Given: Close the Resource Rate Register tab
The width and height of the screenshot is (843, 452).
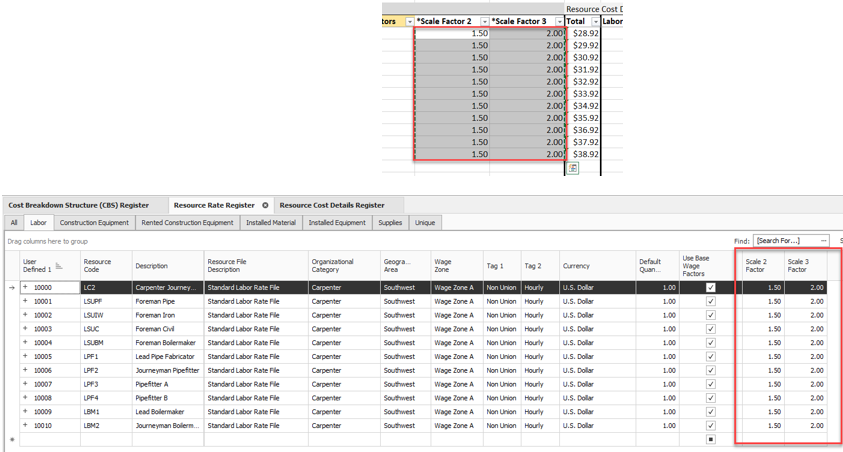Looking at the screenshot, I should click(x=265, y=205).
